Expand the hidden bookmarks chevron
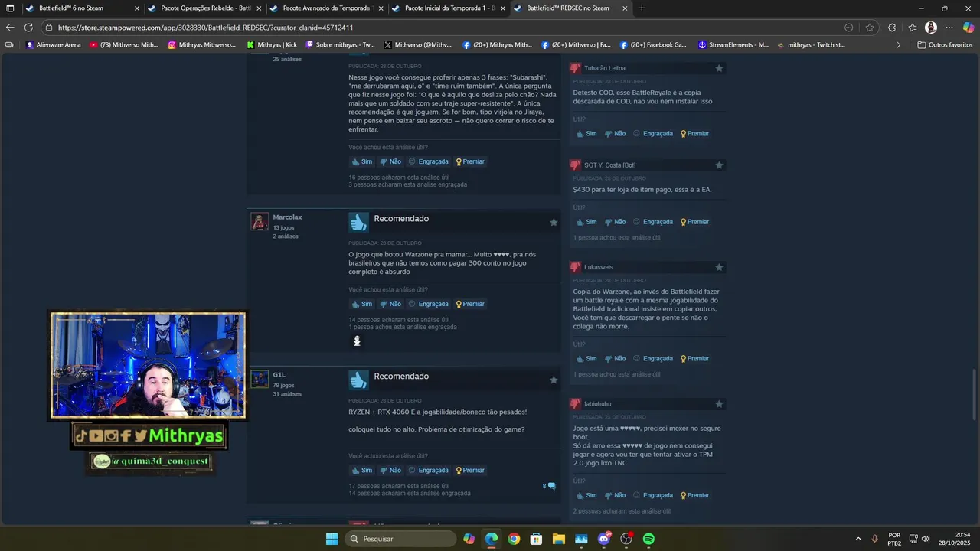 click(899, 45)
